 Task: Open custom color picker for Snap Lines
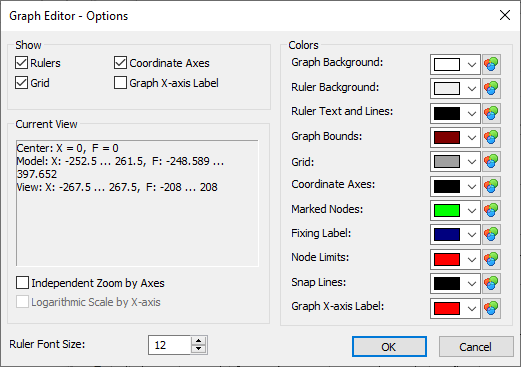pyautogui.click(x=491, y=284)
